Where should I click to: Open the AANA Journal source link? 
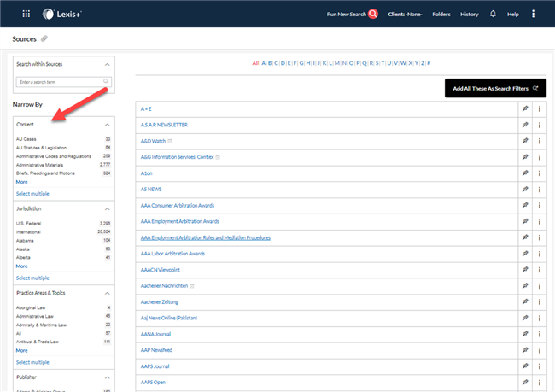[155, 334]
